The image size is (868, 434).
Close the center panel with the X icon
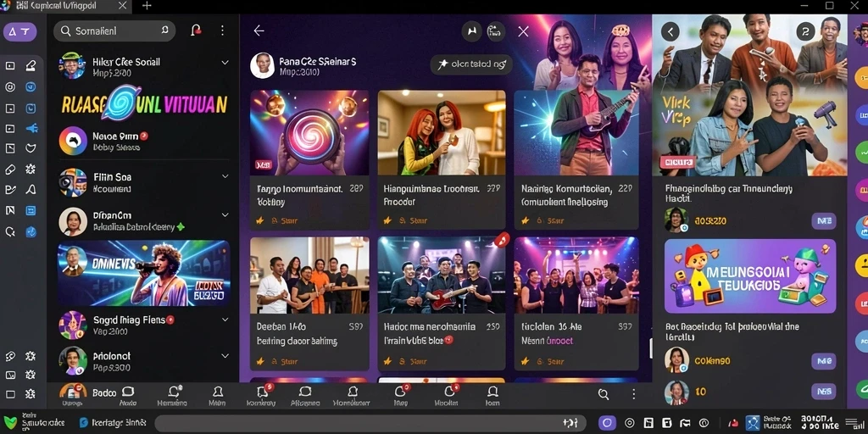pyautogui.click(x=523, y=31)
